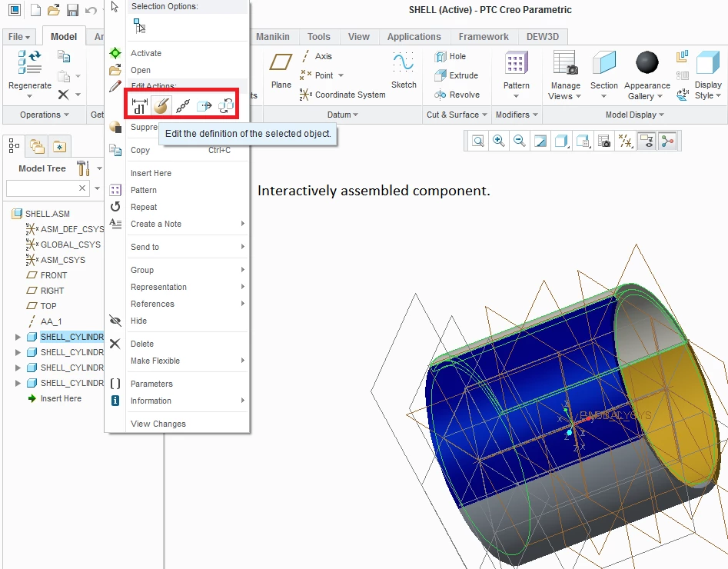Click the Zoom In magnifier icon
Viewport: 728px width, 569px height.
[499, 141]
